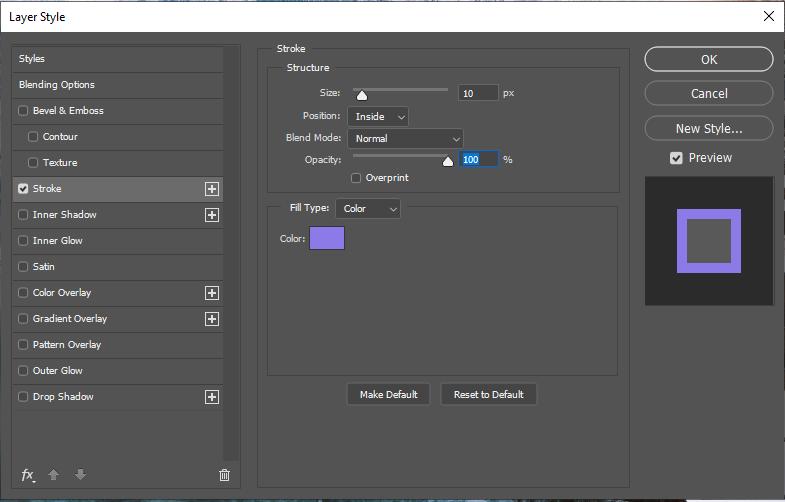This screenshot has width=785, height=502.
Task: Open the Blend Mode dropdown
Action: [405, 139]
